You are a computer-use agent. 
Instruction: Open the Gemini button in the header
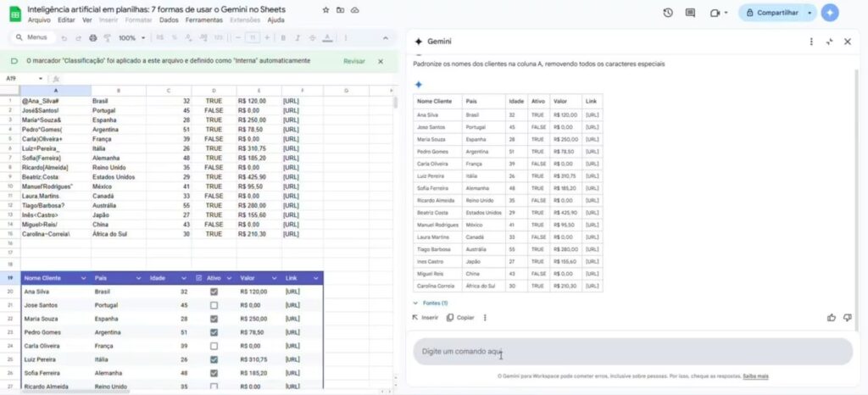830,12
